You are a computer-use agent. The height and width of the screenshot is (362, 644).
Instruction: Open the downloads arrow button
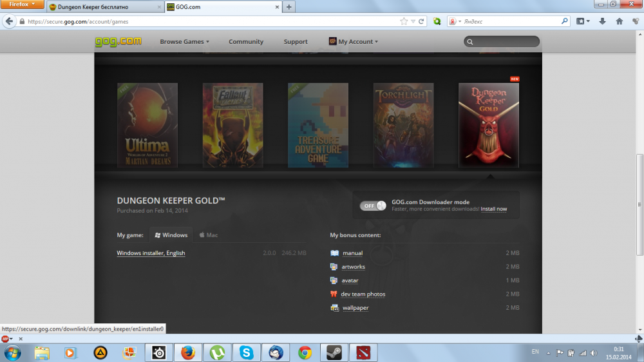[x=603, y=21]
